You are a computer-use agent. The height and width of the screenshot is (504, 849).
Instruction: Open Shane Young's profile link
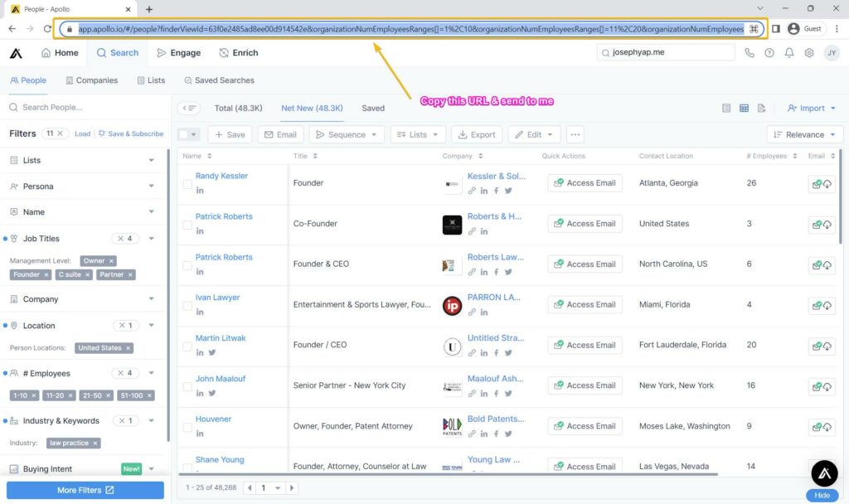tap(220, 459)
